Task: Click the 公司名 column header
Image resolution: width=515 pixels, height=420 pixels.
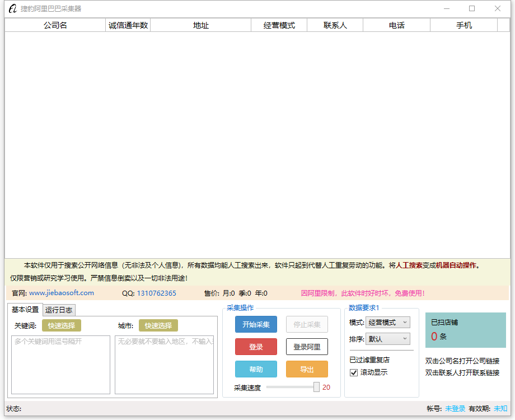Action: click(55, 25)
